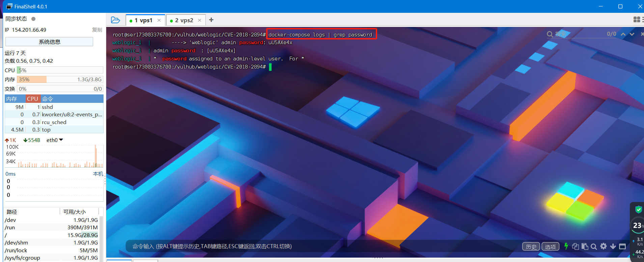Sort processes by CPU column

(x=33, y=99)
